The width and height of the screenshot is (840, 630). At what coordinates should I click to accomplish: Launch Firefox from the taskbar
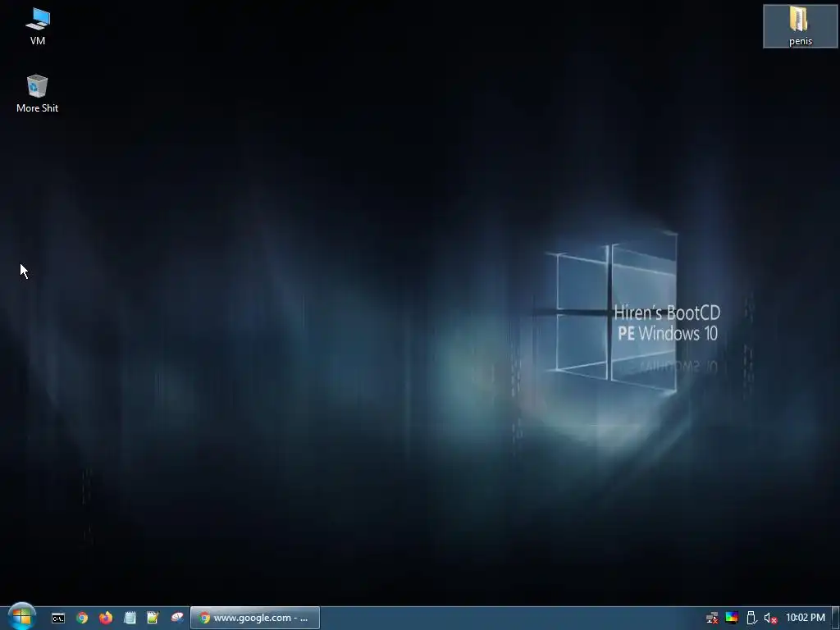click(x=106, y=618)
